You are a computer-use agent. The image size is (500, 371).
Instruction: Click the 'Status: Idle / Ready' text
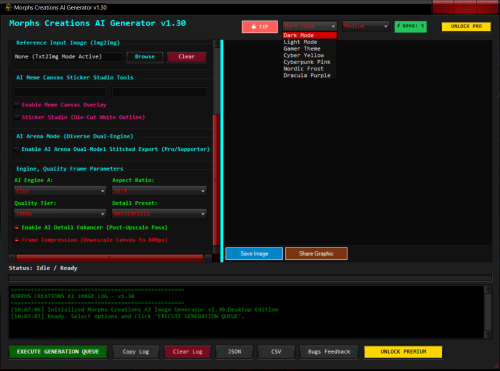[x=43, y=268]
